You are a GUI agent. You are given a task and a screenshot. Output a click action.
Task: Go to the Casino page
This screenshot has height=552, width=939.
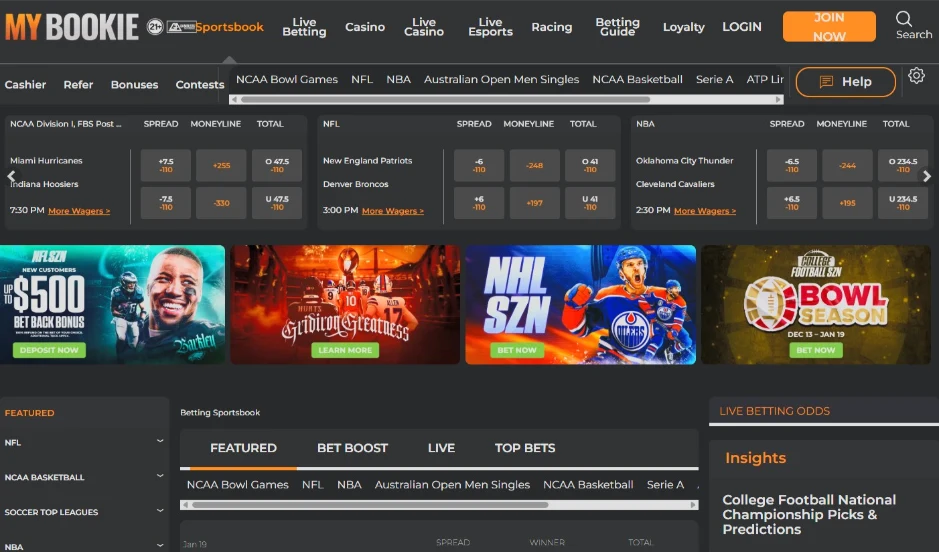365,27
